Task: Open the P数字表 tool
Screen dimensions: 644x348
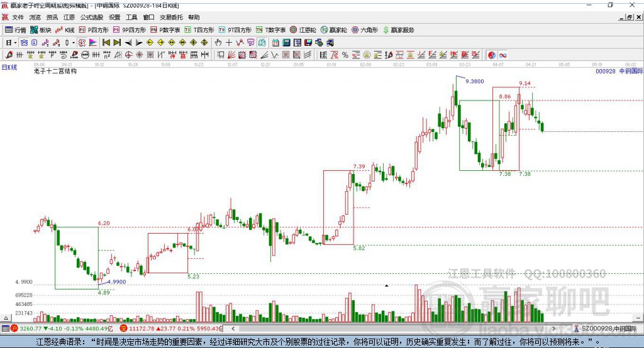Action: tap(165, 30)
